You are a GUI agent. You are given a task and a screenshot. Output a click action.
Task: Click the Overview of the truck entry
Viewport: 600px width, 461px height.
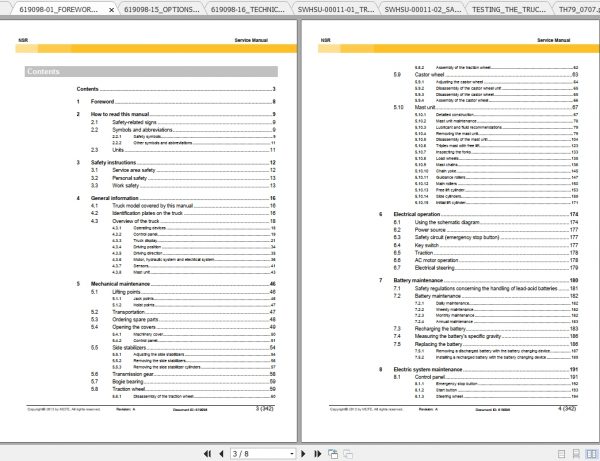183,221
